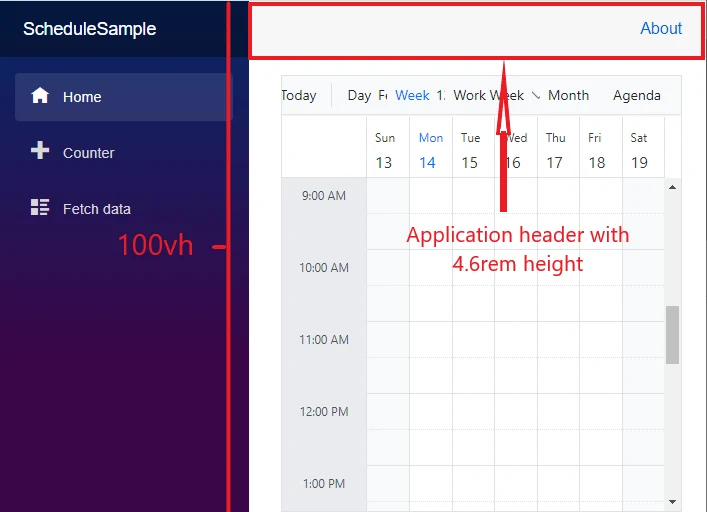707x512 pixels.
Task: Jump to Today in scheduler
Action: coord(298,96)
